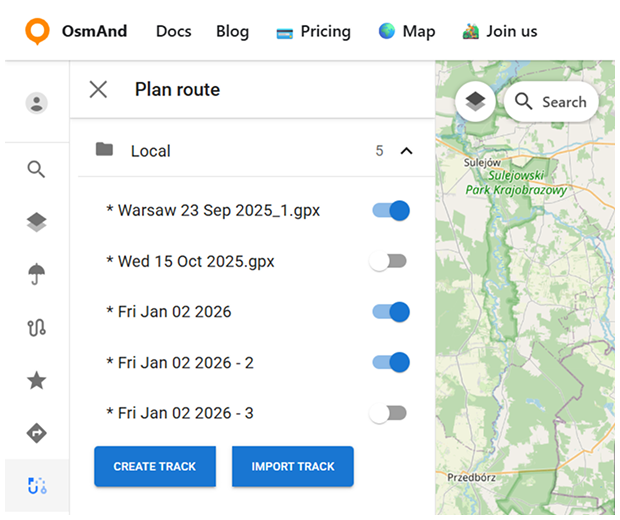Collapse the Local folder chevron
Viewport: 620px width, 520px height.
406,151
